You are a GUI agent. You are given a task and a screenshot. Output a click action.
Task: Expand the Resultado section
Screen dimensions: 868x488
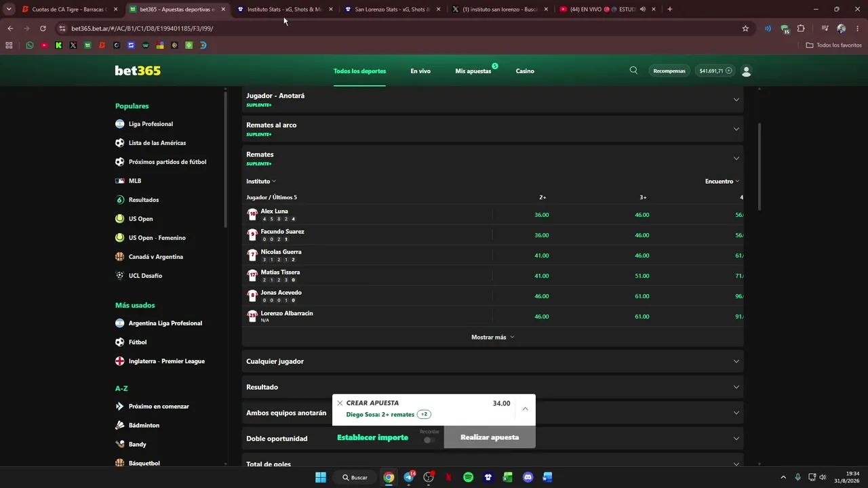[x=493, y=387]
